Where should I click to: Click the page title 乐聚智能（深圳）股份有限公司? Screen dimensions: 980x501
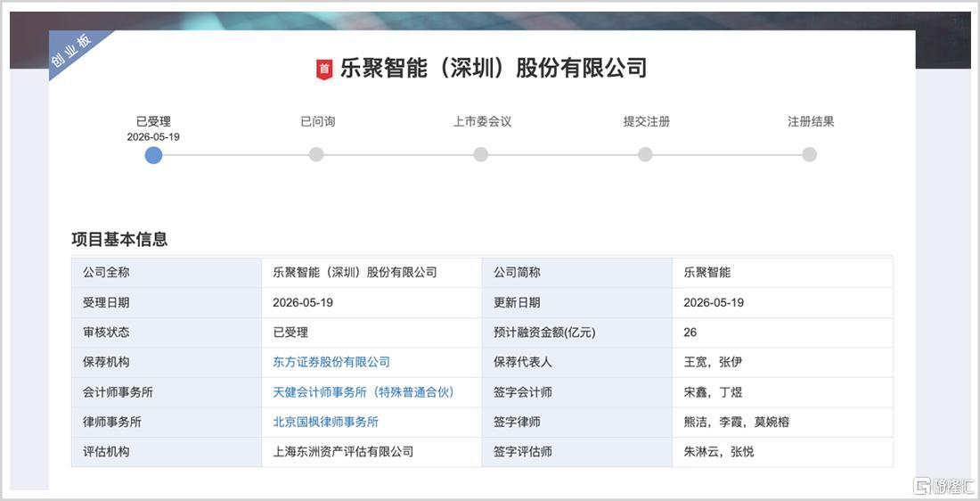tap(494, 68)
